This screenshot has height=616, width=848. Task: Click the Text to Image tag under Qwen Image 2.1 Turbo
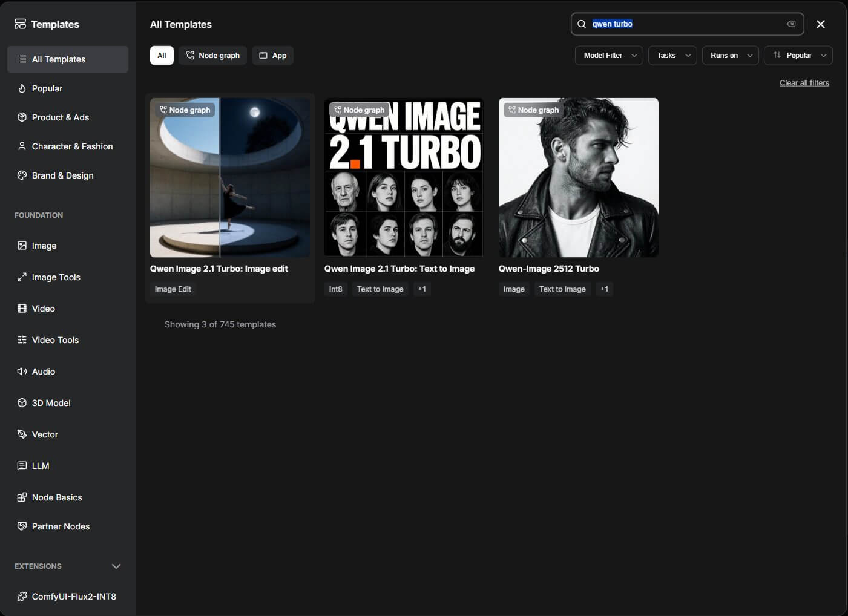(x=380, y=289)
